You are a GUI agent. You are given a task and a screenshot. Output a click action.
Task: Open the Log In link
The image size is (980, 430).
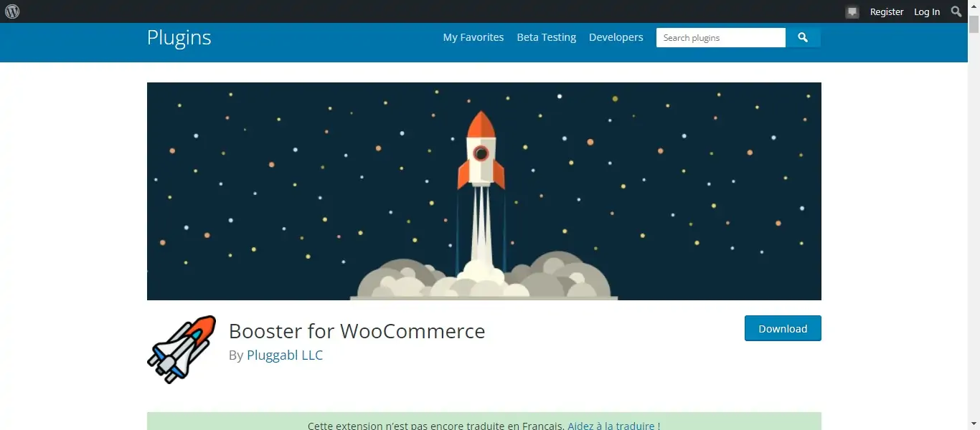tap(927, 12)
